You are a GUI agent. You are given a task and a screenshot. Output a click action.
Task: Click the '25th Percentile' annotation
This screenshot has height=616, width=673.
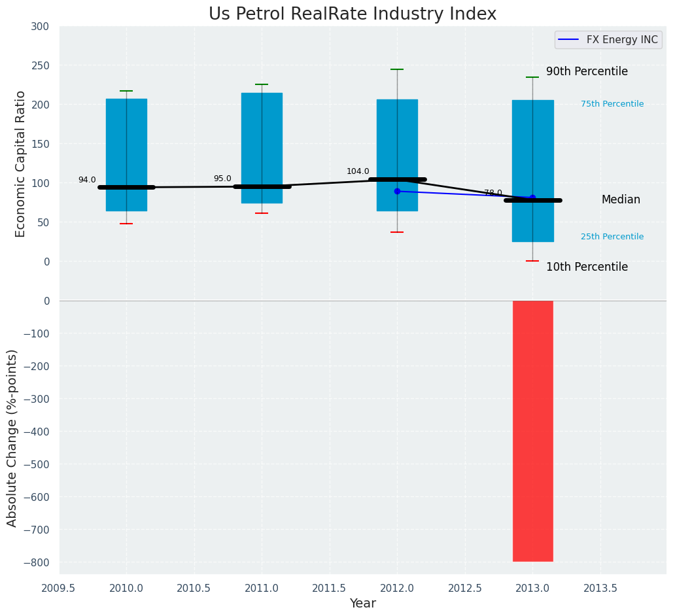pyautogui.click(x=612, y=237)
